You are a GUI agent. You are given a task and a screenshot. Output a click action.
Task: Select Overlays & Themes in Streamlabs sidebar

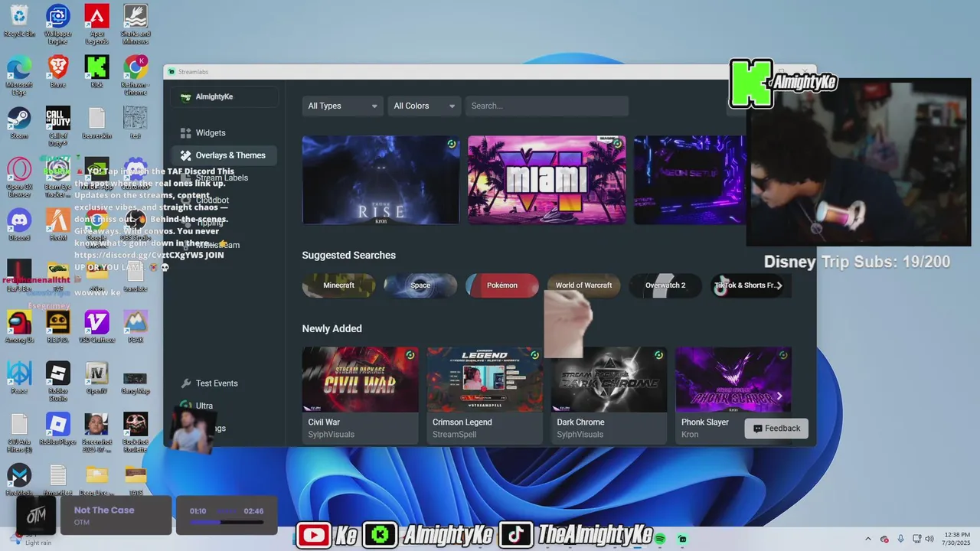point(224,155)
